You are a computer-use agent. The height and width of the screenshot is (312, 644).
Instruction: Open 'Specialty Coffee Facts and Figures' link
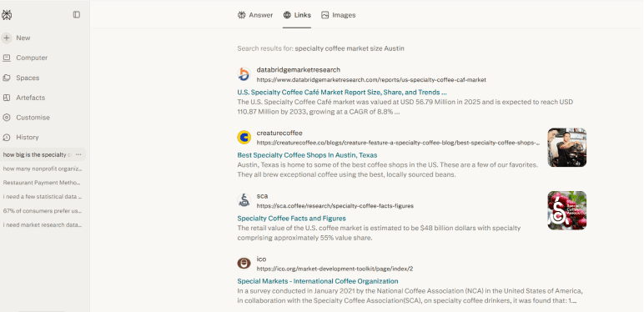pos(292,219)
